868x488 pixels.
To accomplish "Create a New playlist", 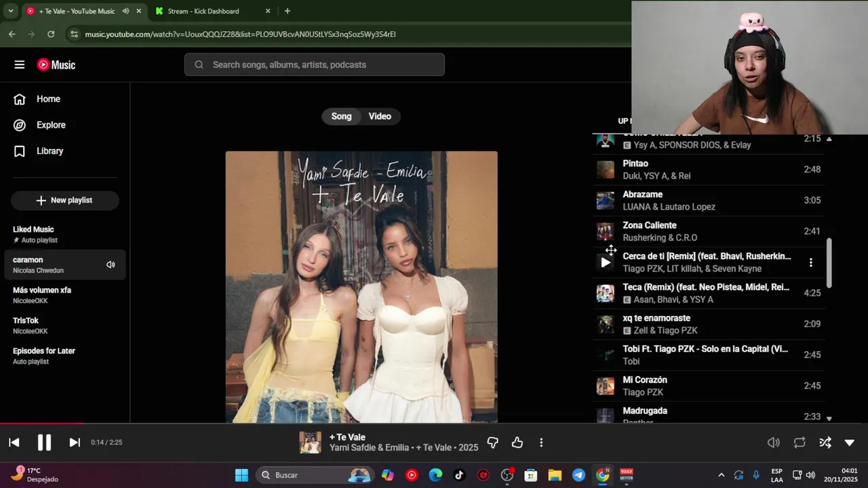I will [x=64, y=201].
